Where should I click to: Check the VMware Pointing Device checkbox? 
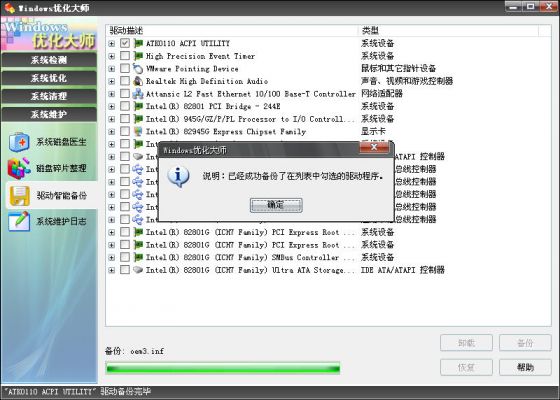tap(125, 68)
